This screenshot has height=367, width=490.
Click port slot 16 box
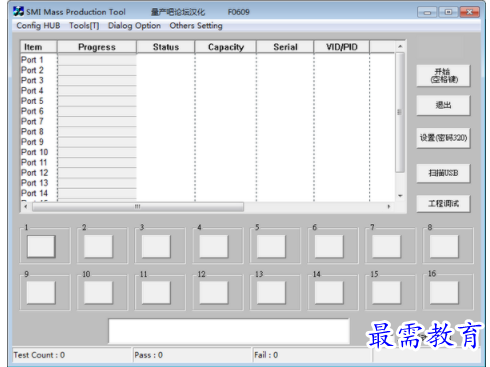pyautogui.click(x=444, y=292)
